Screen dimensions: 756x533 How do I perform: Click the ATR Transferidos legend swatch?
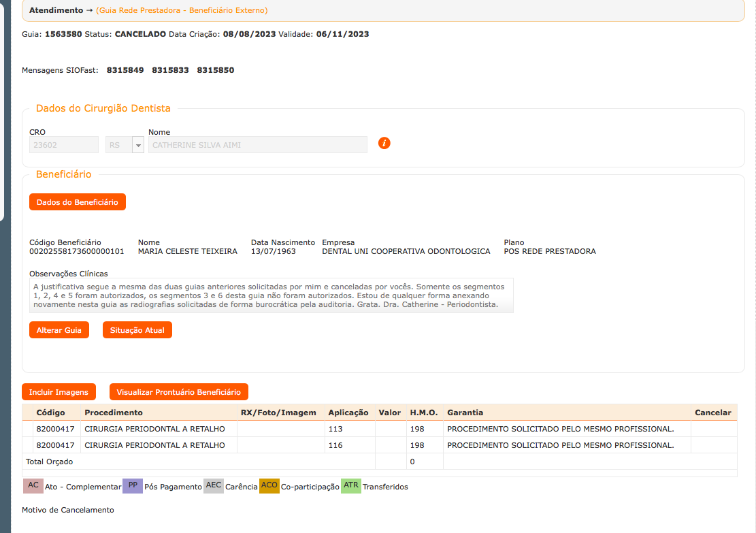point(351,485)
